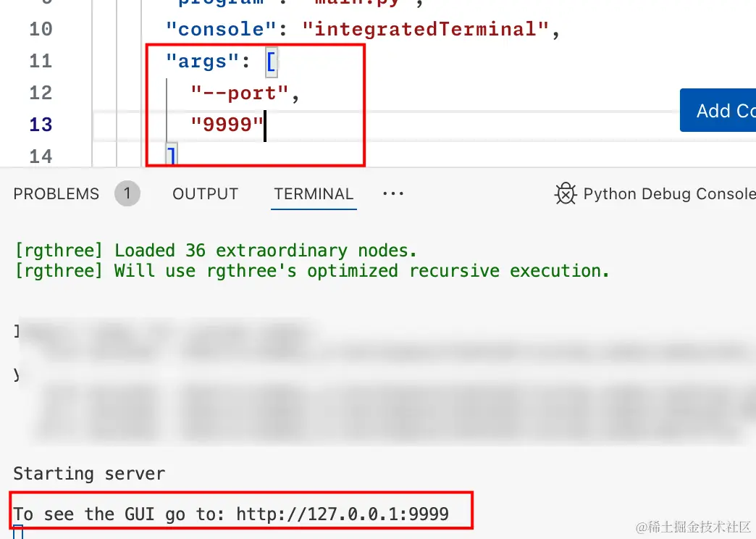Click the "integratedTerminal" value on line 10
The image size is (756, 539).
click(426, 30)
